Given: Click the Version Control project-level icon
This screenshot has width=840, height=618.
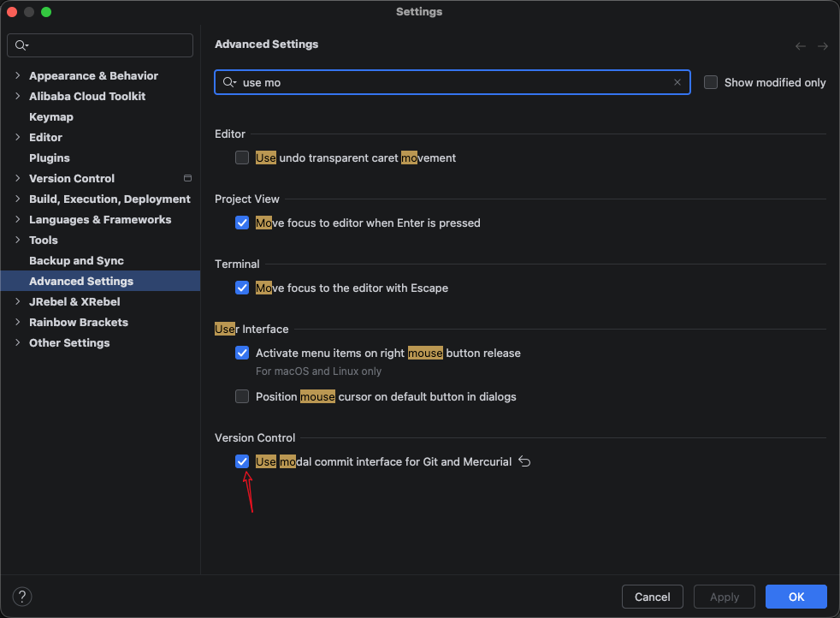Looking at the screenshot, I should coord(187,178).
